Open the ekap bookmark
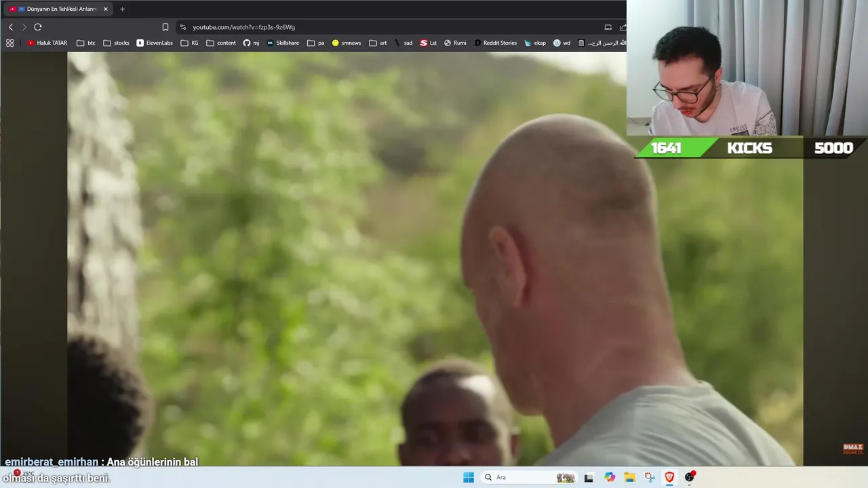 [x=535, y=43]
